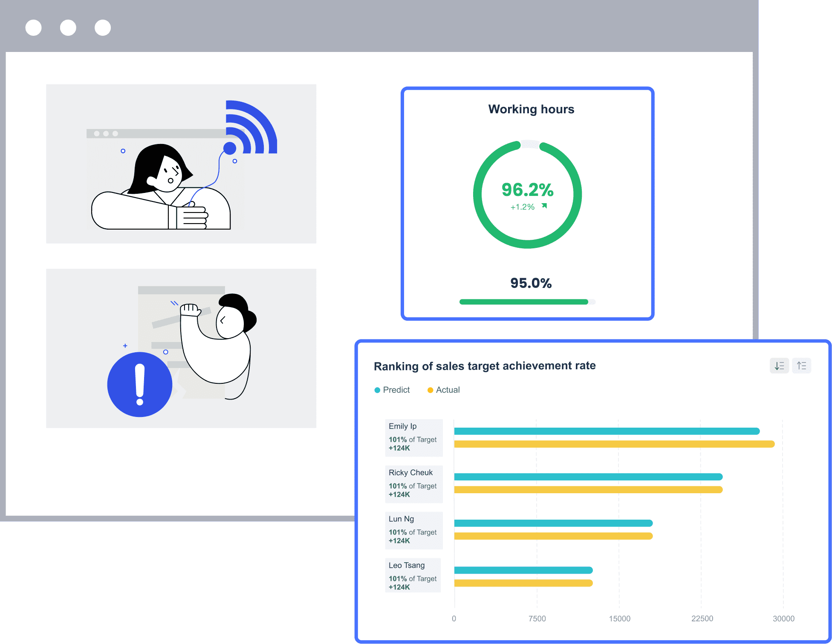Click the sort descending icon
This screenshot has height=644, width=832.
tap(779, 366)
